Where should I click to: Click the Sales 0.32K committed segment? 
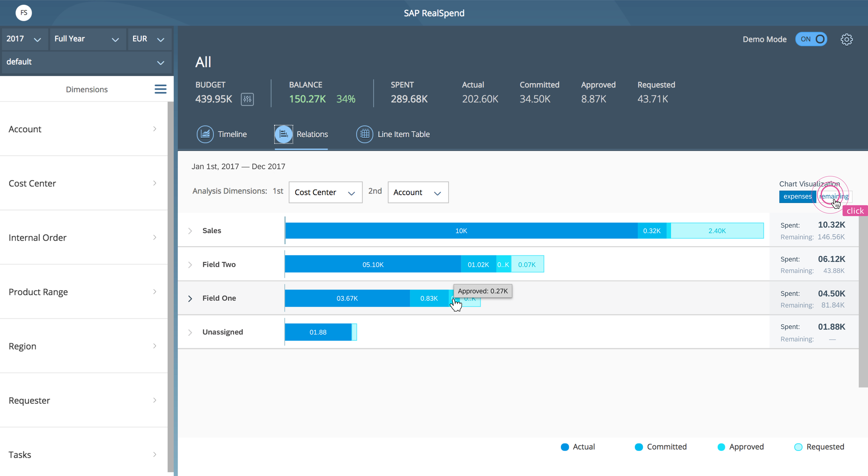(x=652, y=231)
